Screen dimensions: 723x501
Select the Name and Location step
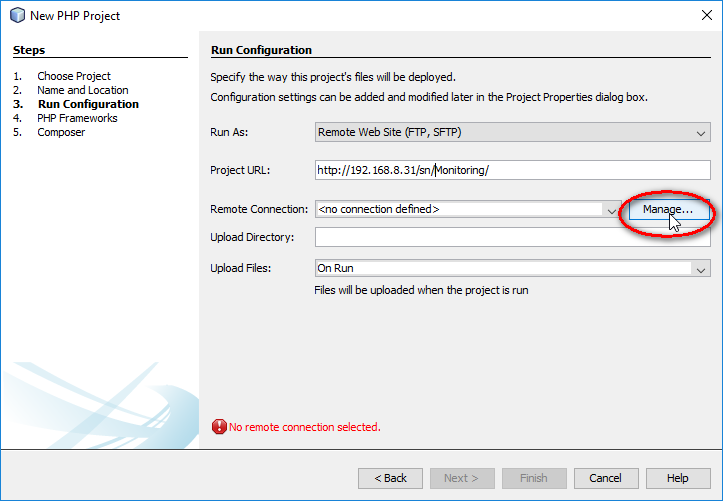tap(83, 90)
